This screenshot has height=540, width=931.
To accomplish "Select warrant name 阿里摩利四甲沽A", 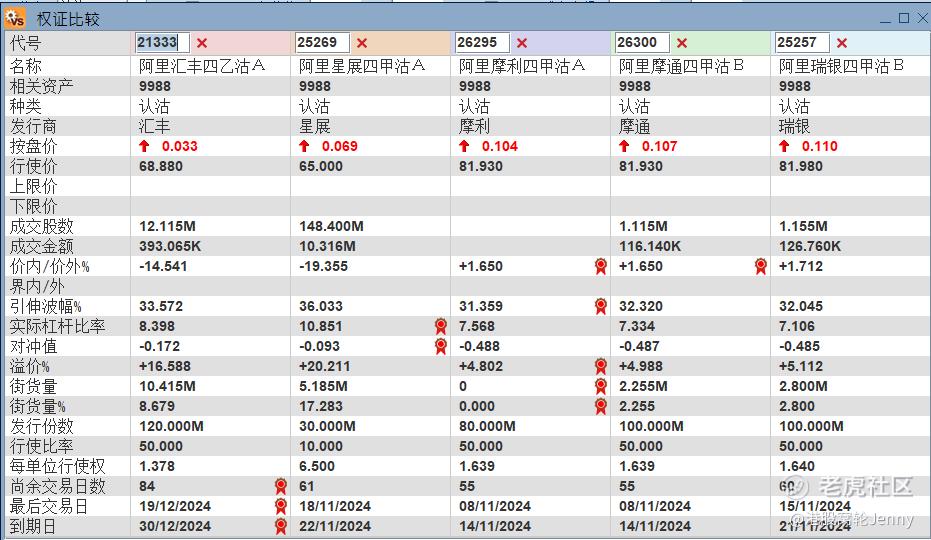I will pos(522,66).
